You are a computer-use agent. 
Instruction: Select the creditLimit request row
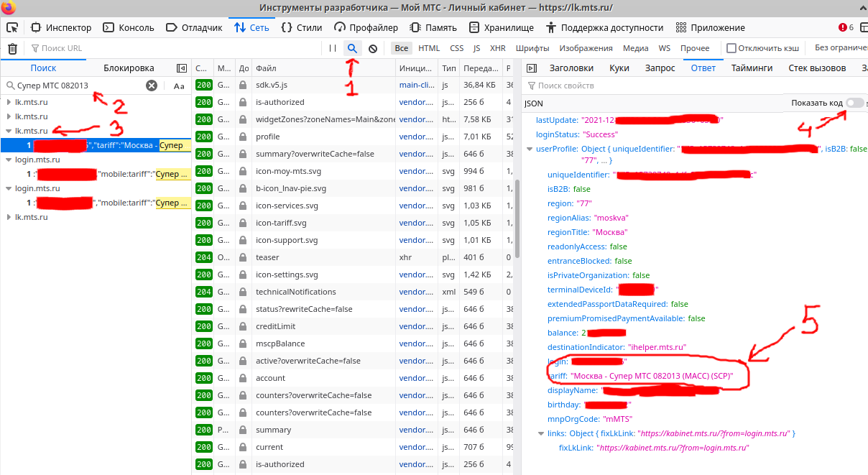tap(353, 326)
